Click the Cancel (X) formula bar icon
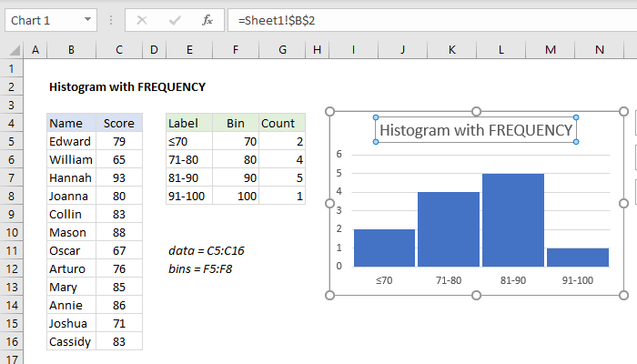Screen dimensions: 637x364 [x=142, y=20]
